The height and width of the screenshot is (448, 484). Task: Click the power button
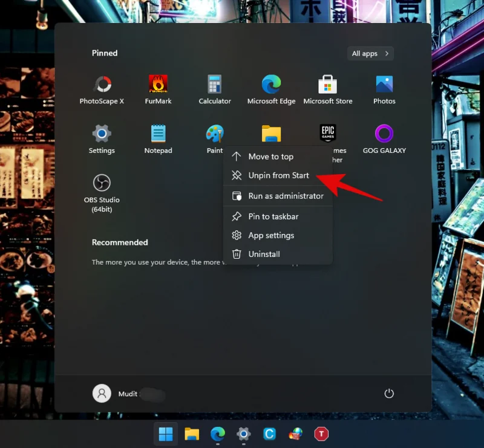(x=389, y=393)
